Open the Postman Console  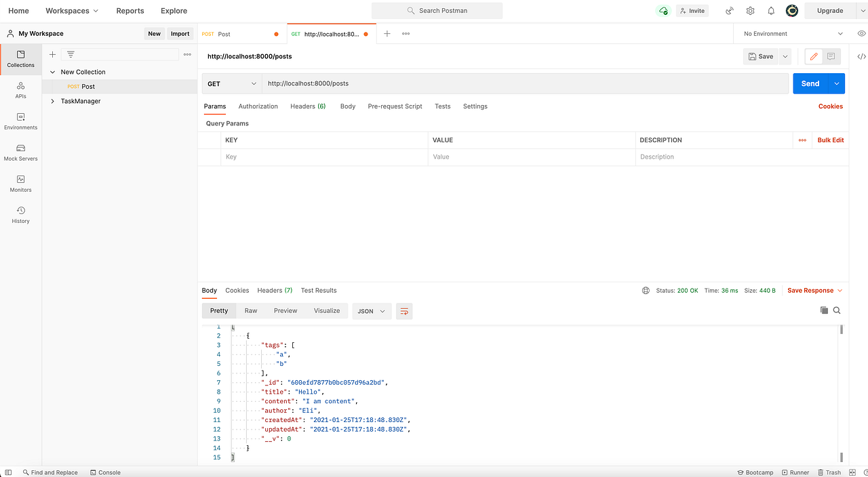point(106,472)
